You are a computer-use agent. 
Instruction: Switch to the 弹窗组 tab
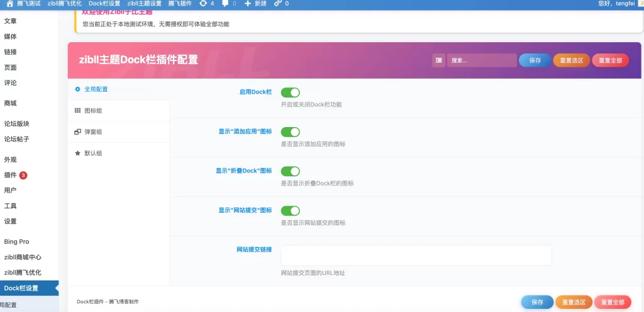pos(118,131)
